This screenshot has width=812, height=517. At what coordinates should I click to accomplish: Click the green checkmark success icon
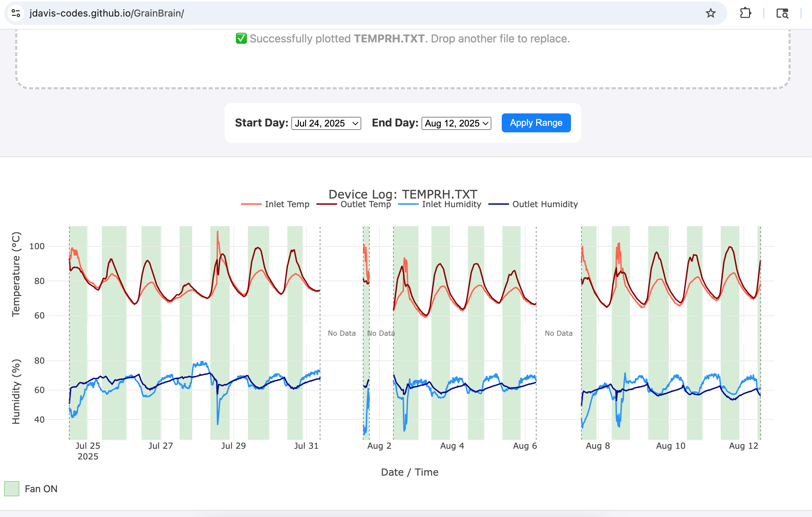pos(241,39)
